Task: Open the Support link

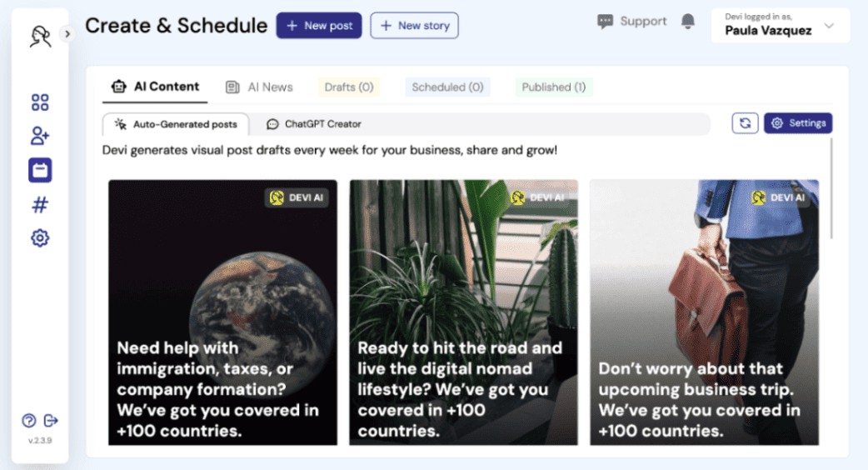Action: point(632,22)
